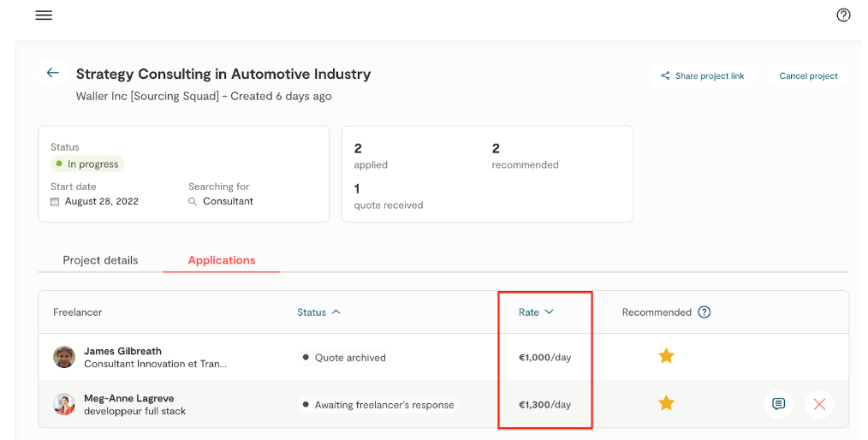The width and height of the screenshot is (868, 440).
Task: Click James Gilbreath's recommended star
Action: pos(666,356)
